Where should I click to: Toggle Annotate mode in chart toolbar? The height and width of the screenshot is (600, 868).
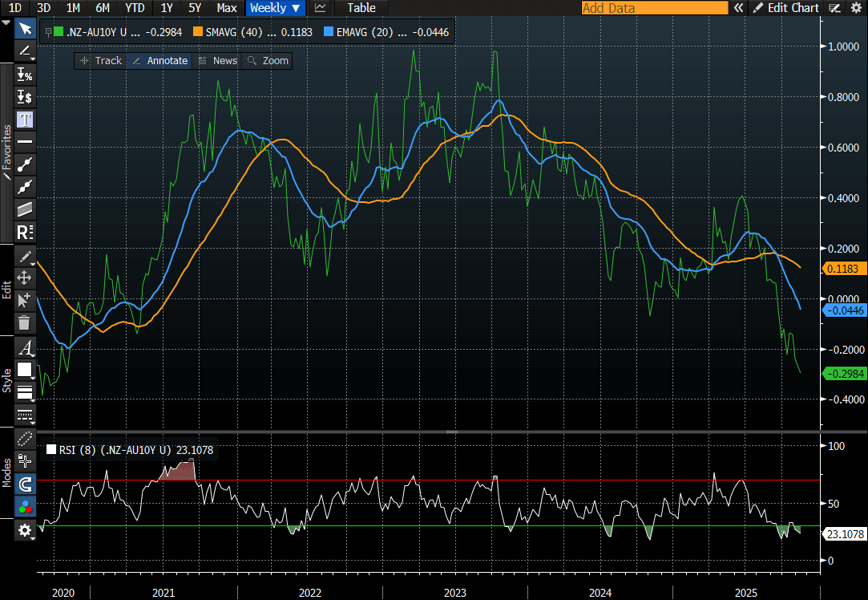[159, 61]
